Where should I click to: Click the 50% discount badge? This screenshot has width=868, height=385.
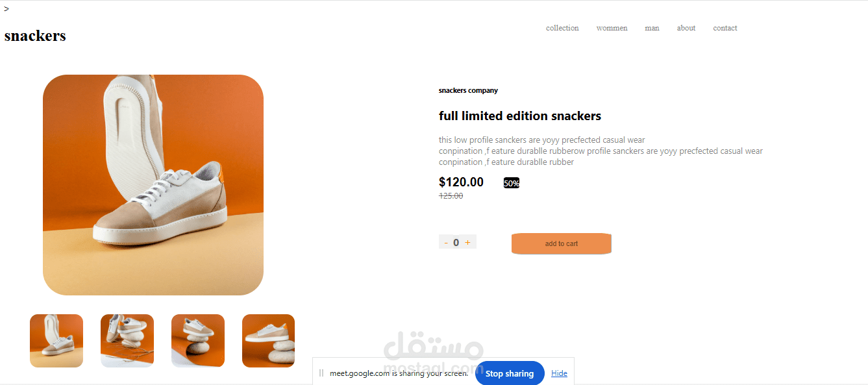tap(512, 183)
